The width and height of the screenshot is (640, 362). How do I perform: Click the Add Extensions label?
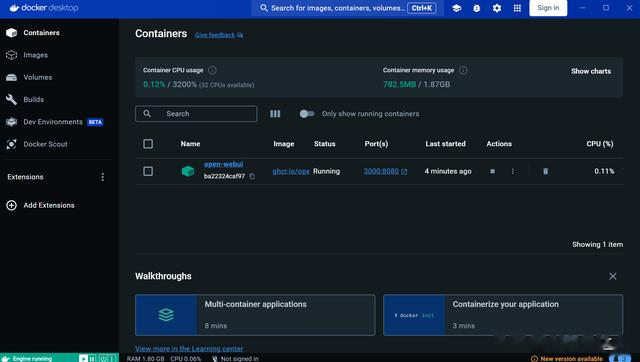[49, 205]
